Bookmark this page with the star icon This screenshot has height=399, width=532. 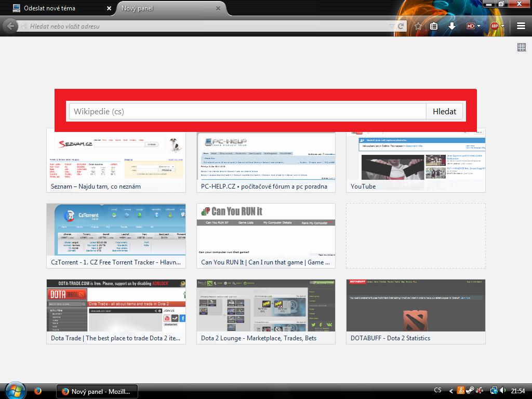point(418,26)
